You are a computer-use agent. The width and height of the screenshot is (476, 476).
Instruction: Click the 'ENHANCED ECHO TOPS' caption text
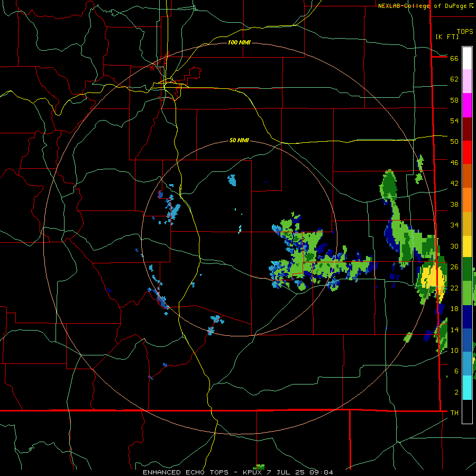click(186, 472)
